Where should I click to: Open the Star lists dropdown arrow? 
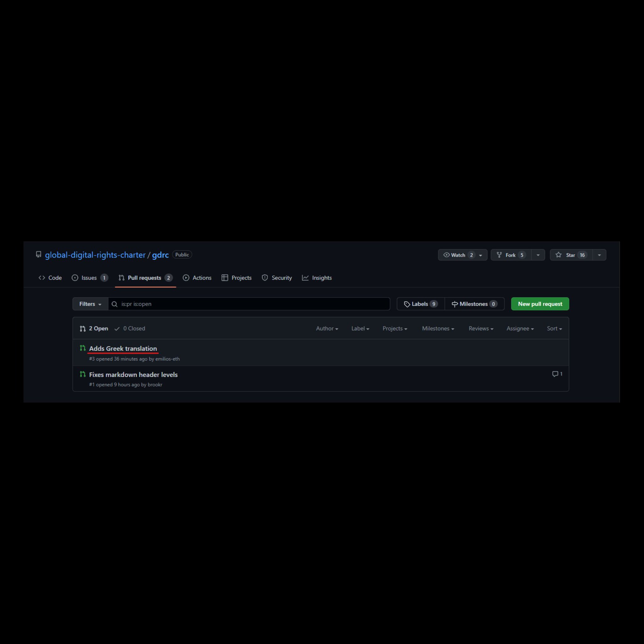(599, 255)
